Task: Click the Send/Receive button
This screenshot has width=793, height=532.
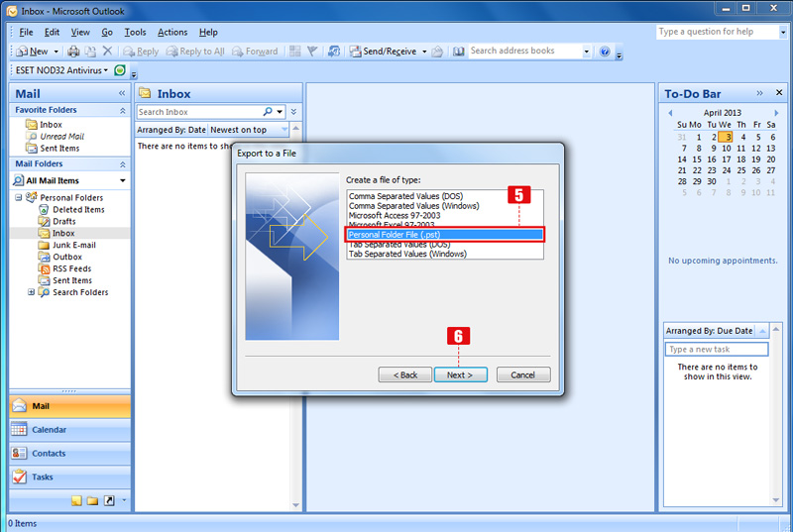Action: tap(384, 52)
